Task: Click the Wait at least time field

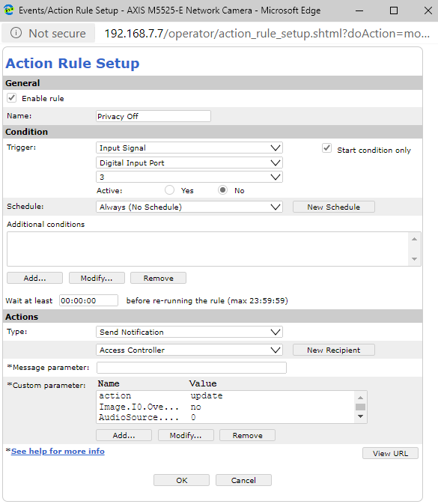Action: click(88, 300)
